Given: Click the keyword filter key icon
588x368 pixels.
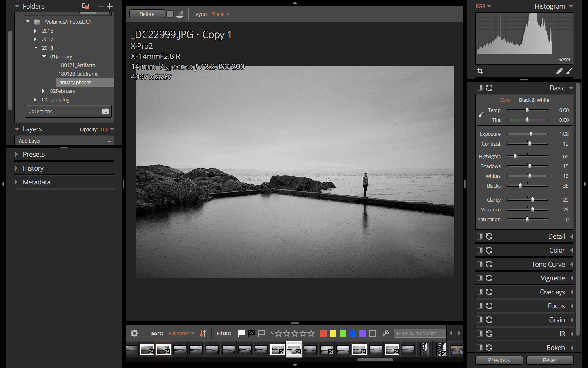Looking at the screenshot, I should click(385, 333).
